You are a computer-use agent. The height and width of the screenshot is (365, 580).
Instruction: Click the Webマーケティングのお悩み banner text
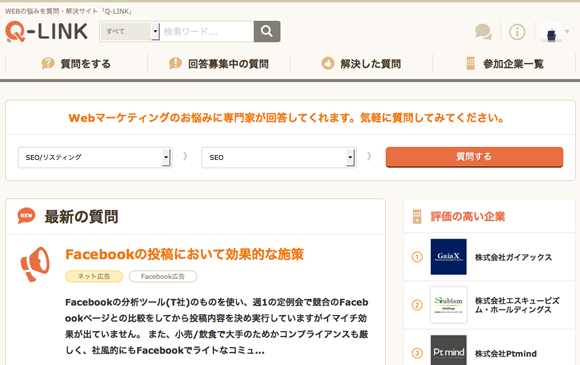point(286,118)
